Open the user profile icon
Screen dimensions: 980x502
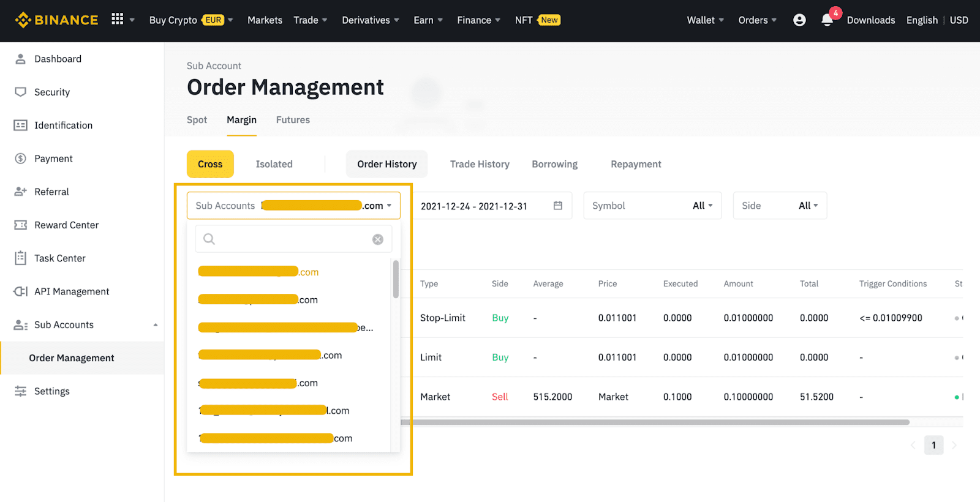(x=799, y=20)
